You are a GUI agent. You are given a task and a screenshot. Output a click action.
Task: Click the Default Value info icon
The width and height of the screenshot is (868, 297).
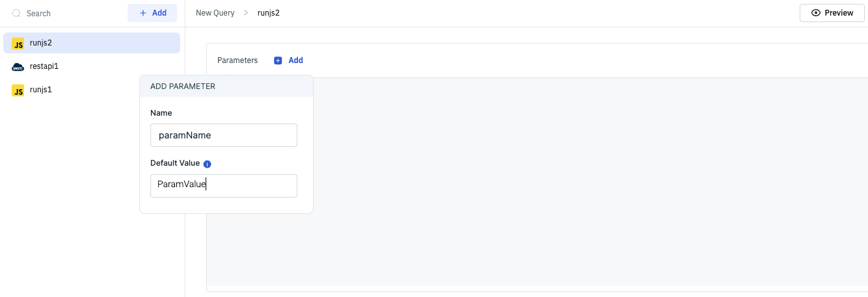coord(207,164)
